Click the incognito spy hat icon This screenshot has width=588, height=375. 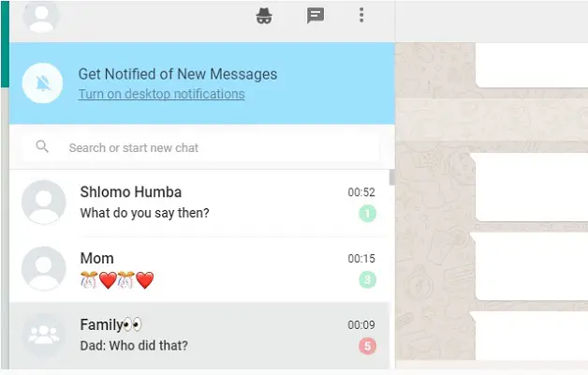[264, 16]
